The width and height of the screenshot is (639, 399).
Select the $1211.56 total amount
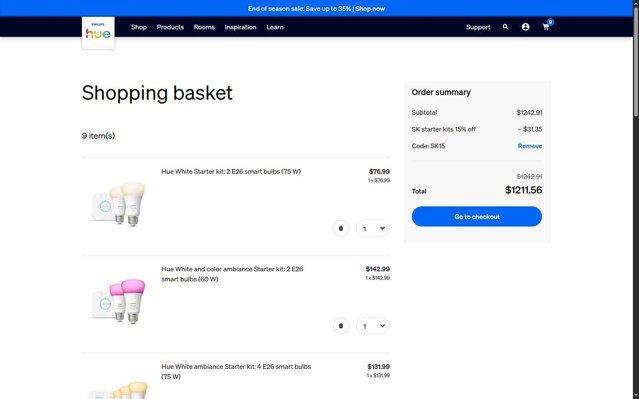coord(524,190)
